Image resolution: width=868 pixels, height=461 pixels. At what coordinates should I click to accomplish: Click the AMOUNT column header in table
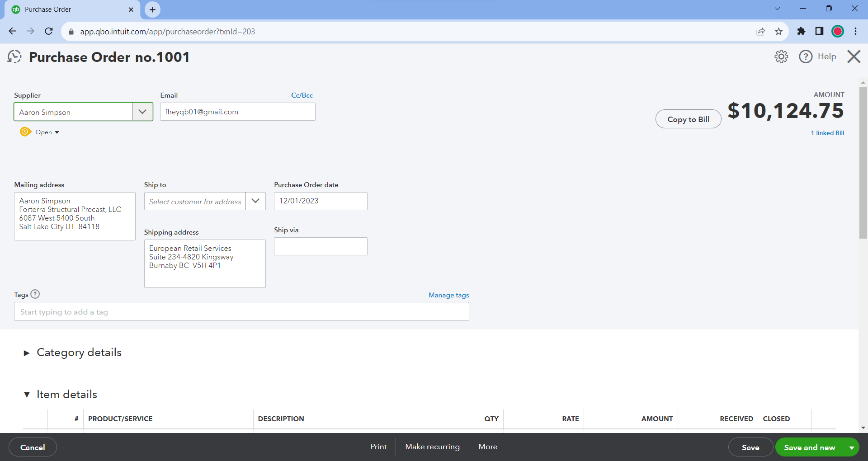click(657, 419)
